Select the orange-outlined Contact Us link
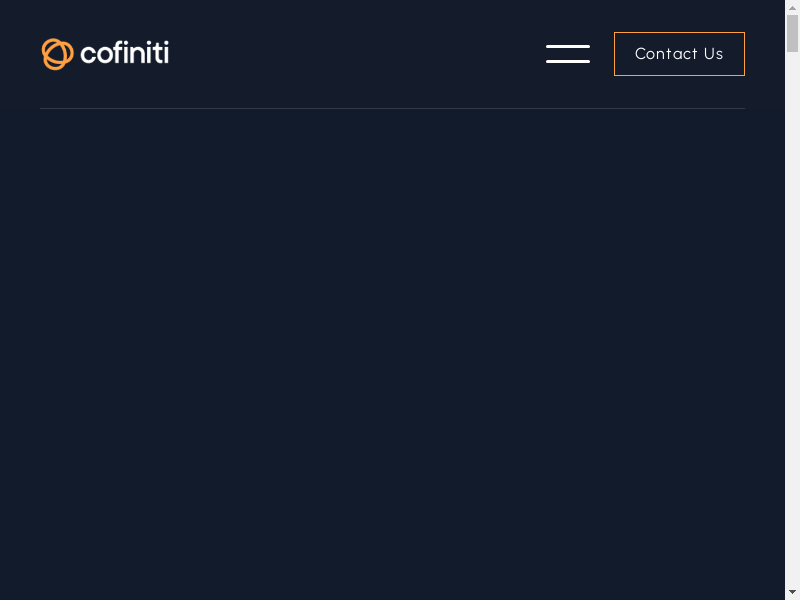The image size is (800, 600). tap(679, 54)
